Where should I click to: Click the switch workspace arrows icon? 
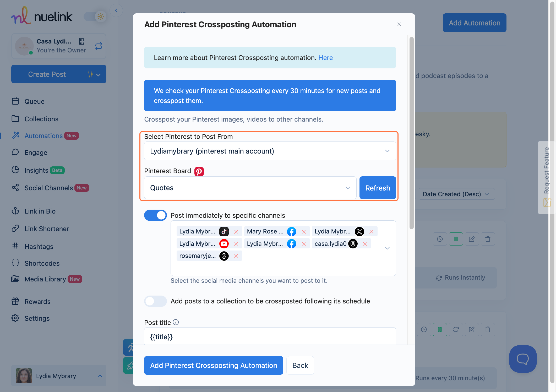point(99,46)
